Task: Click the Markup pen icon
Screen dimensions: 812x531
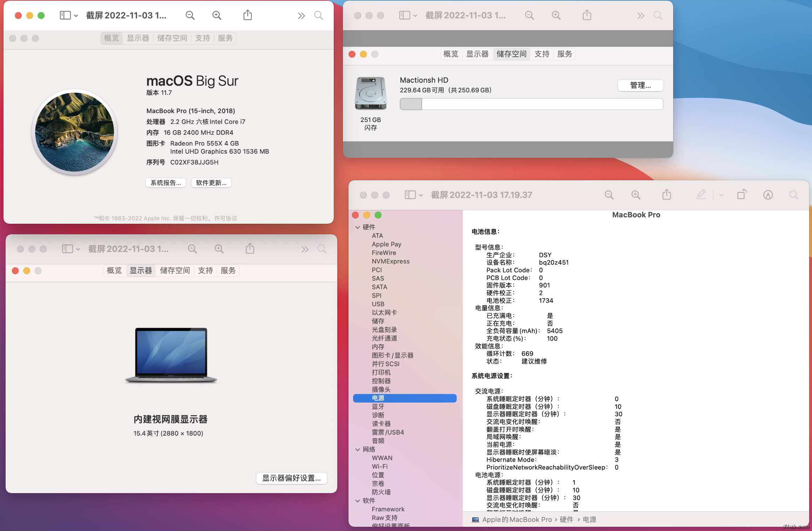Action: point(701,195)
